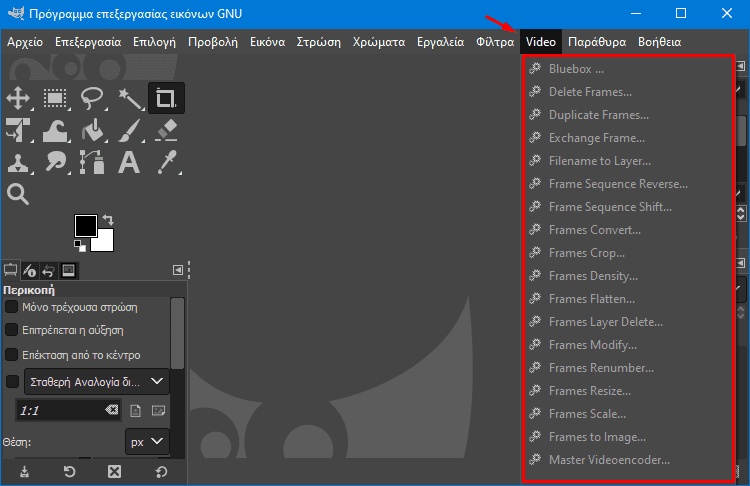750x486 pixels.
Task: Choose Frames Crop menu entry
Action: [628, 253]
